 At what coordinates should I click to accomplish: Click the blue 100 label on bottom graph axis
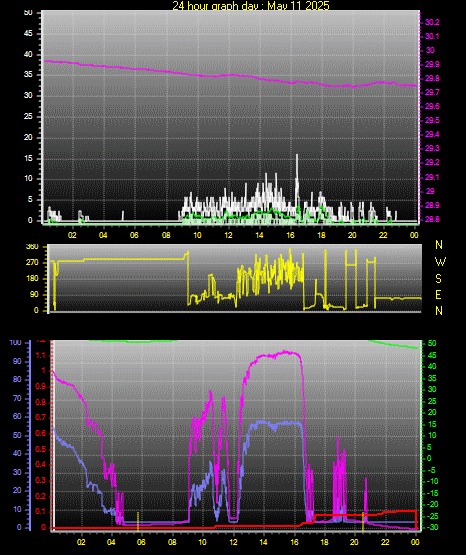coord(16,343)
